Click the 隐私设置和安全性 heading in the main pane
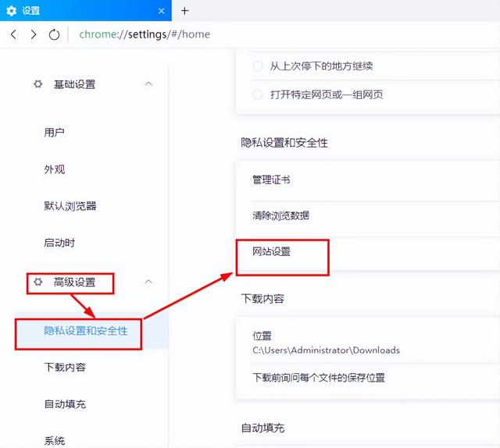Viewport: 500px width, 448px height. pos(284,143)
